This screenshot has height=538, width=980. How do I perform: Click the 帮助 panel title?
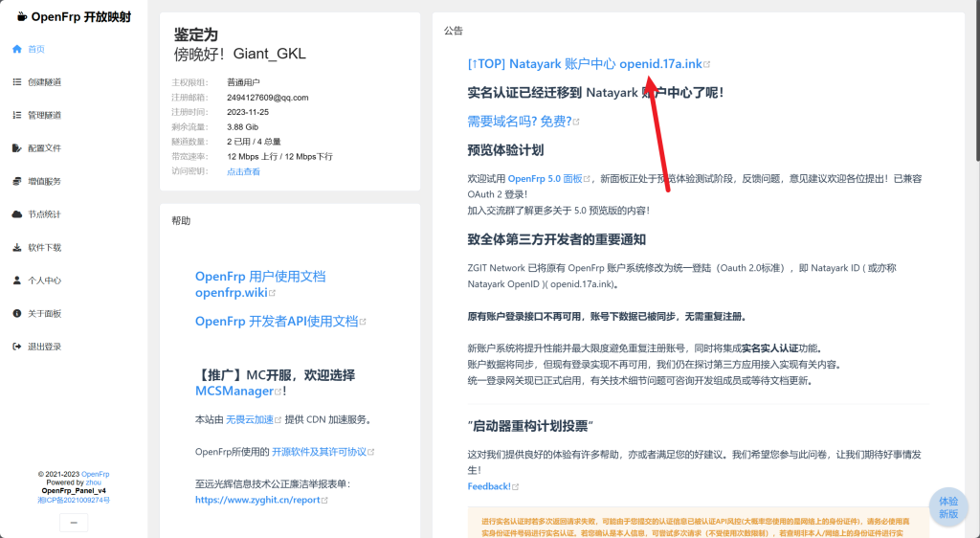click(181, 221)
